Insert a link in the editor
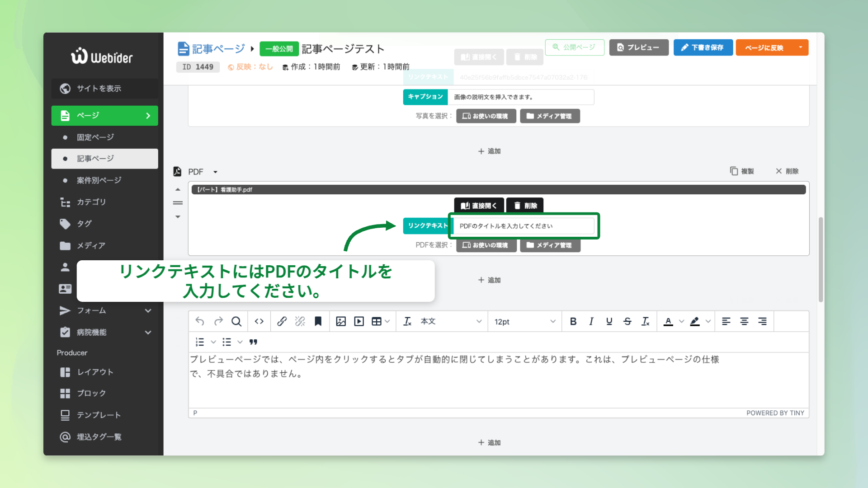The height and width of the screenshot is (488, 868). [282, 321]
